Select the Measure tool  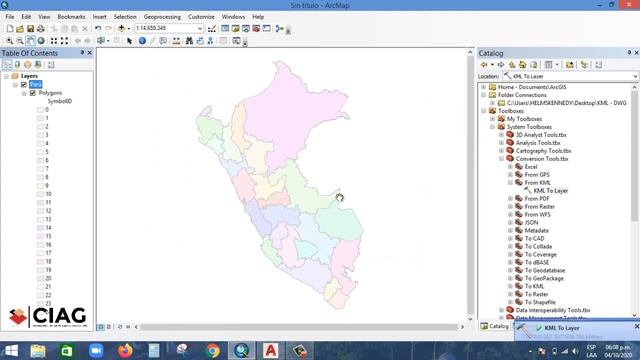(x=176, y=41)
